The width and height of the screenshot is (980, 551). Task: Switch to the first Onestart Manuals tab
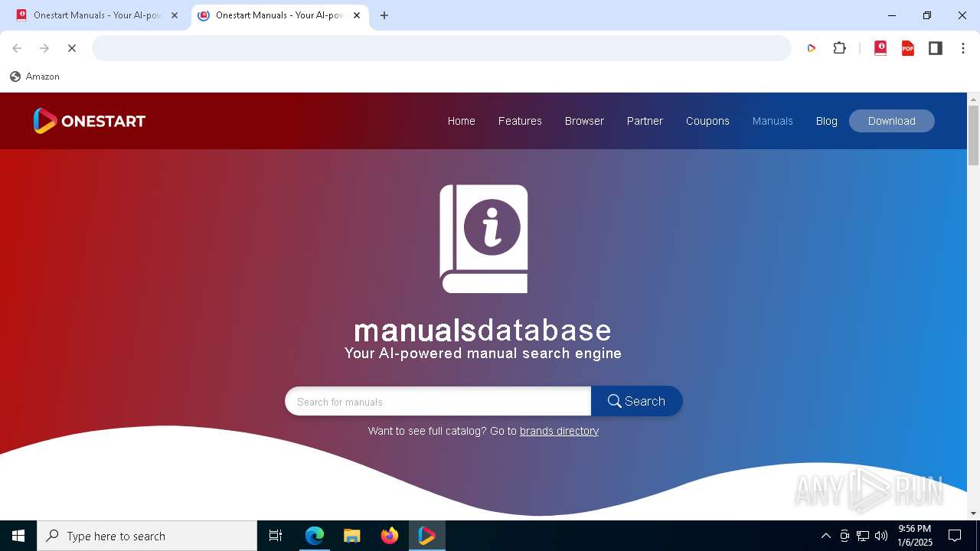coord(96,15)
